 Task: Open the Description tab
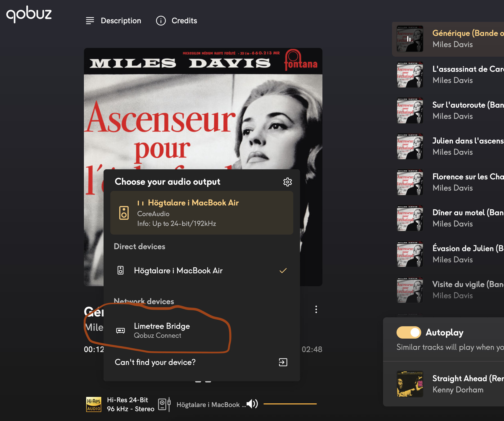pos(121,21)
